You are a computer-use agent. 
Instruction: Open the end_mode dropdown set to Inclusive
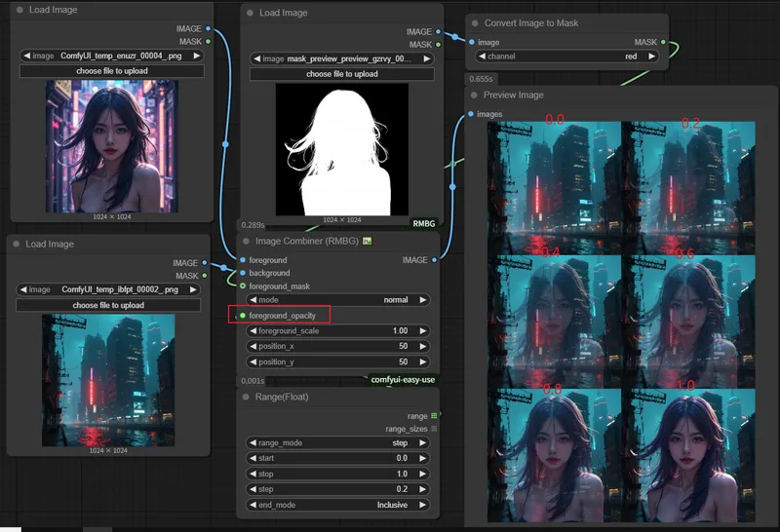point(337,505)
